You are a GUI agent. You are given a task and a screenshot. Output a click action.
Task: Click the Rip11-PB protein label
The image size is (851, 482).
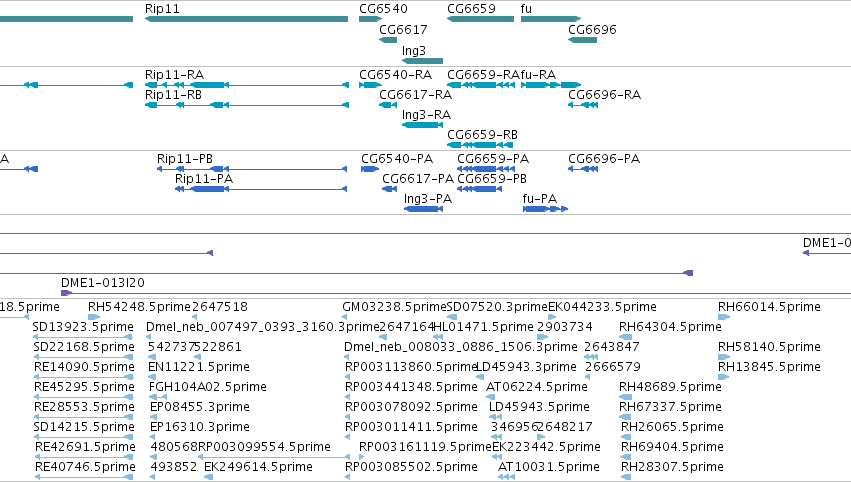185,158
